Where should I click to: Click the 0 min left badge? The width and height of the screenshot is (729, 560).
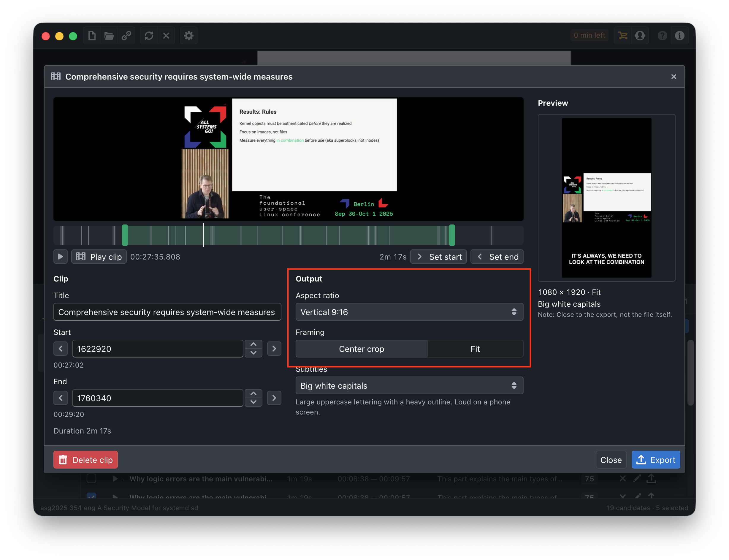(x=589, y=35)
